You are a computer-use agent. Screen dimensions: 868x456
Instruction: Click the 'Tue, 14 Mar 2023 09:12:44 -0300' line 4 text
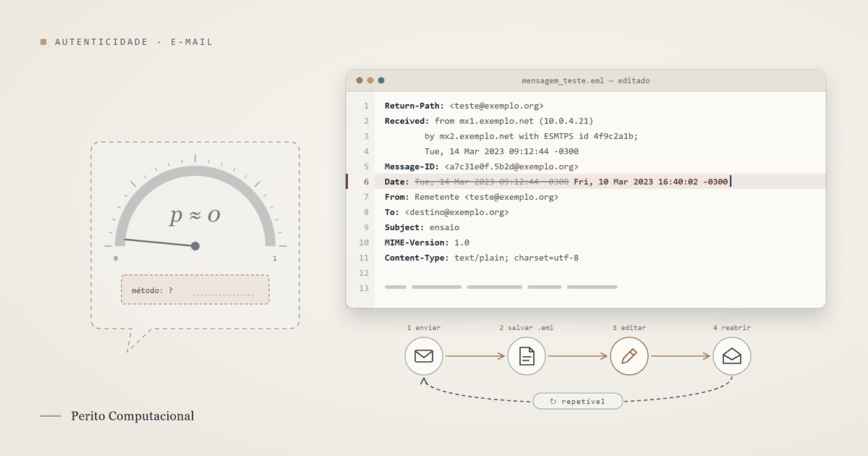pos(501,151)
